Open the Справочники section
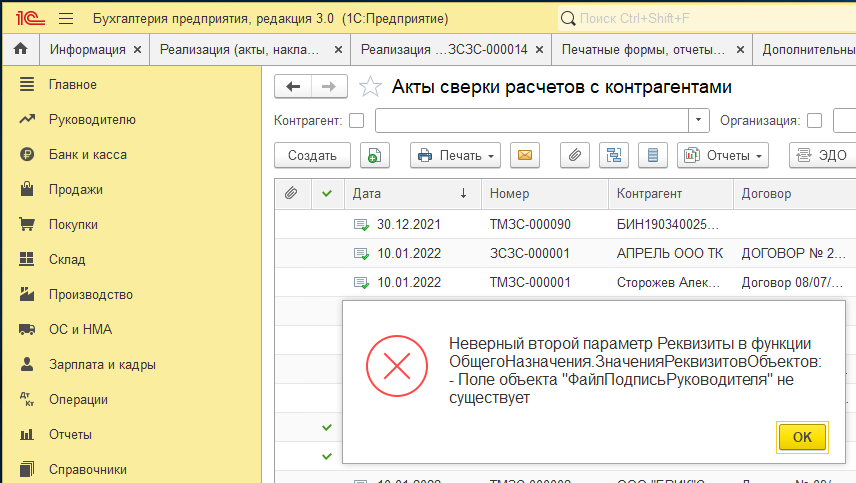Image resolution: width=856 pixels, height=483 pixels. 87,469
